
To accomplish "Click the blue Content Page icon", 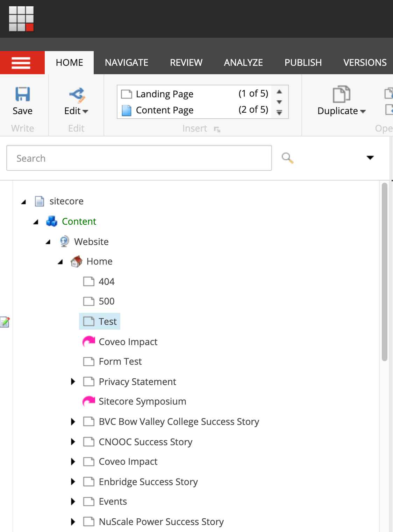I will coord(126,110).
